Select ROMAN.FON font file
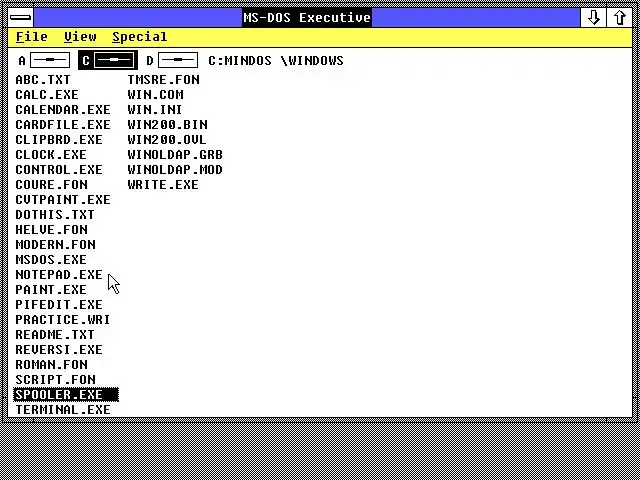 pos(51,364)
